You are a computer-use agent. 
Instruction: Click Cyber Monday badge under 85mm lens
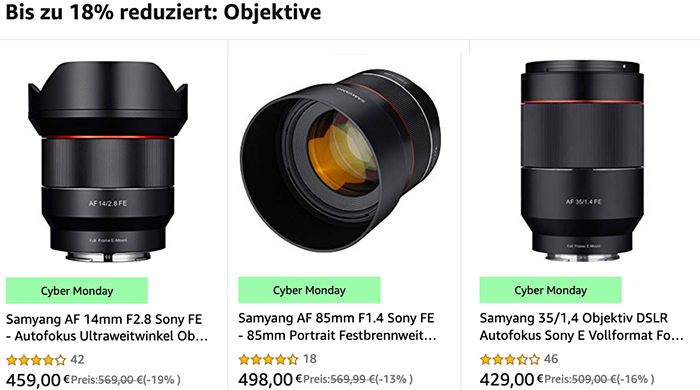tap(309, 290)
